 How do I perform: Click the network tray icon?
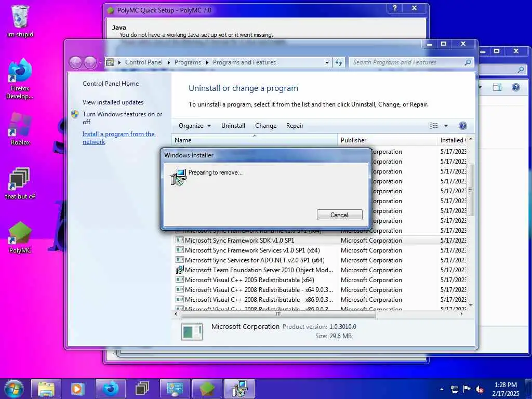[454, 389]
